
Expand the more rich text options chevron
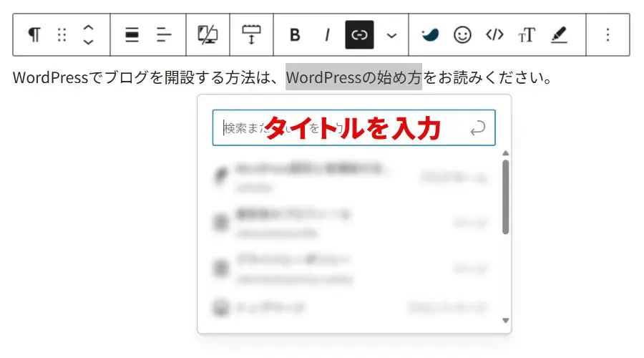[x=392, y=36]
